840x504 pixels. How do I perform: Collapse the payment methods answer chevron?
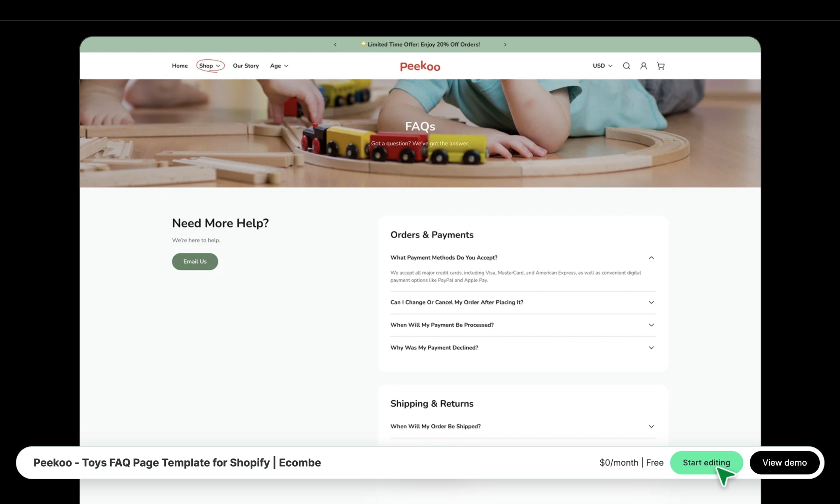(x=651, y=258)
